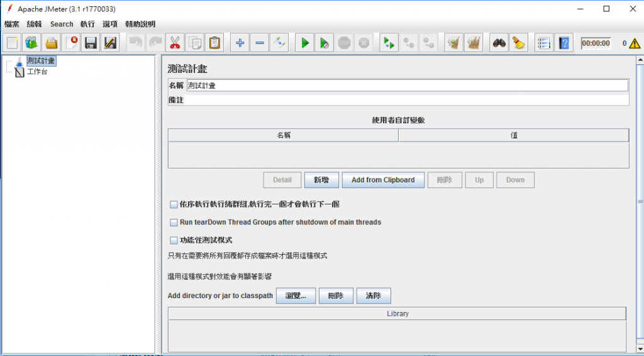This screenshot has height=356, width=644.
Task: Click the Shutdown icon with X
Action: click(364, 43)
